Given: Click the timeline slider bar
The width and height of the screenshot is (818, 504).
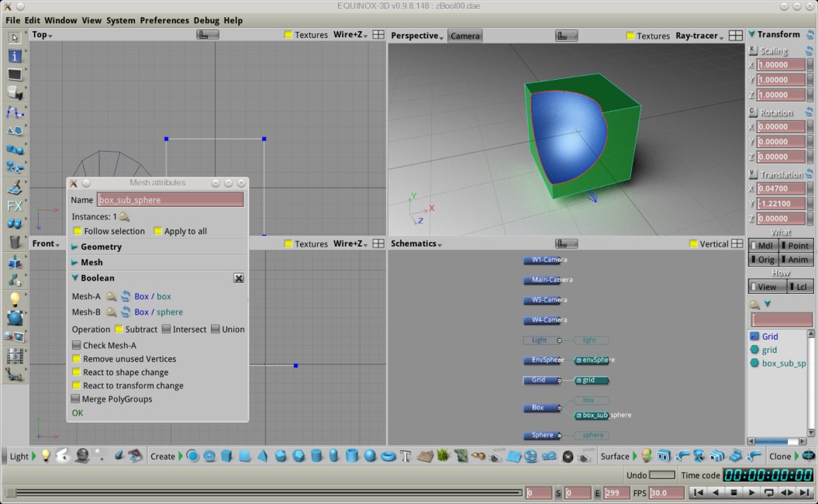Looking at the screenshot, I should pyautogui.click(x=264, y=492).
